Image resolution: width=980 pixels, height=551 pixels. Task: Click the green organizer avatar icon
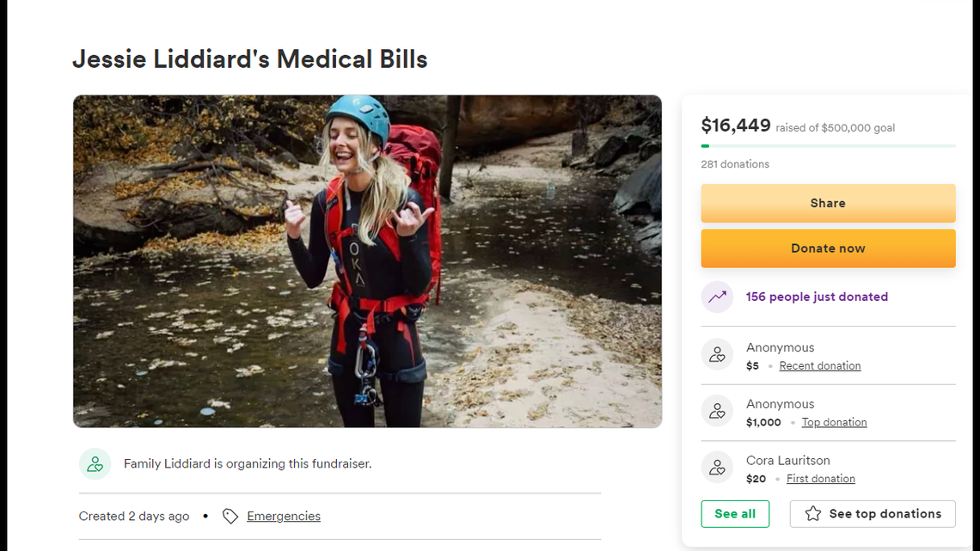pos(95,463)
